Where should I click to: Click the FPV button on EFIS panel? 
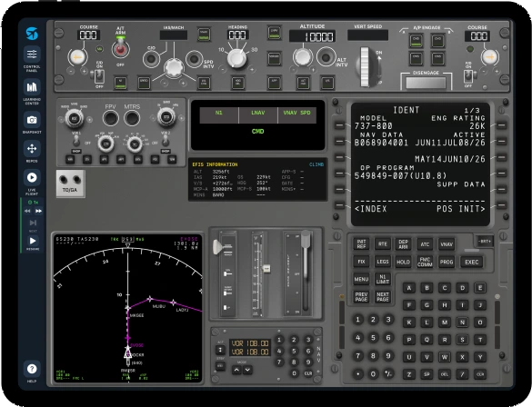[x=111, y=119]
